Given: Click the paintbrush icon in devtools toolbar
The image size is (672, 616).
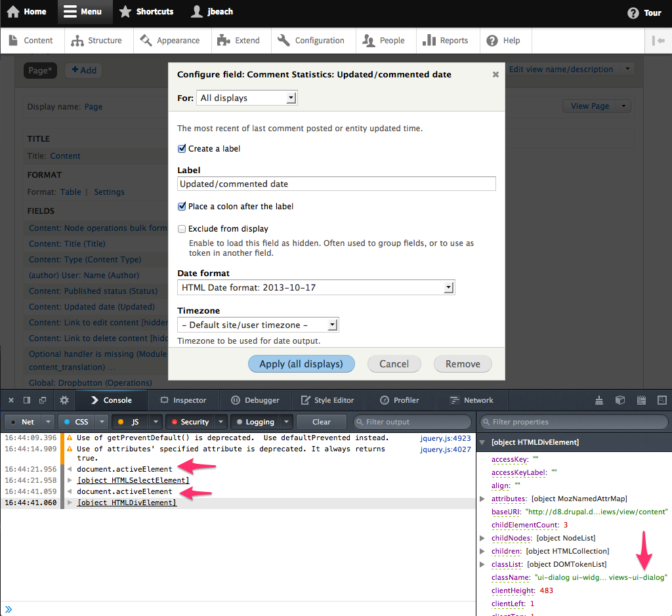Looking at the screenshot, I should pos(598,400).
